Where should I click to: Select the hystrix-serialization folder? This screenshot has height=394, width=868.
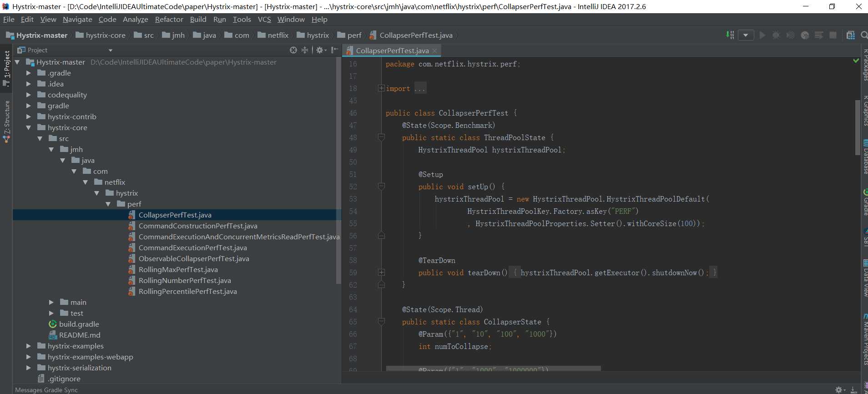click(x=80, y=368)
